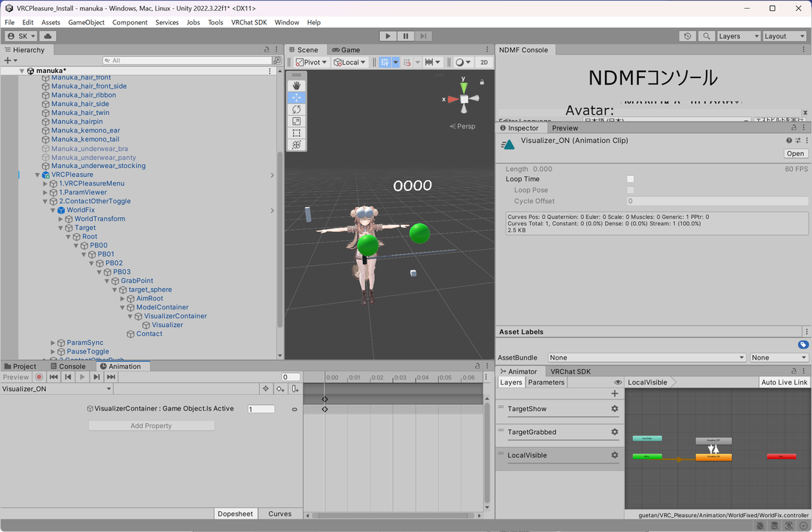
Task: Open the Layers dropdown in toolbar
Action: [738, 36]
